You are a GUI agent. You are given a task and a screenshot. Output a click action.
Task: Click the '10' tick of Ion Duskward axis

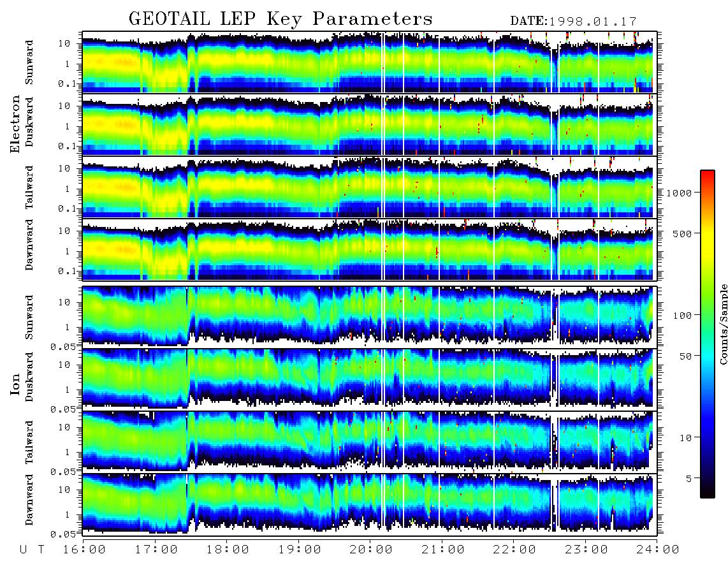(x=64, y=365)
